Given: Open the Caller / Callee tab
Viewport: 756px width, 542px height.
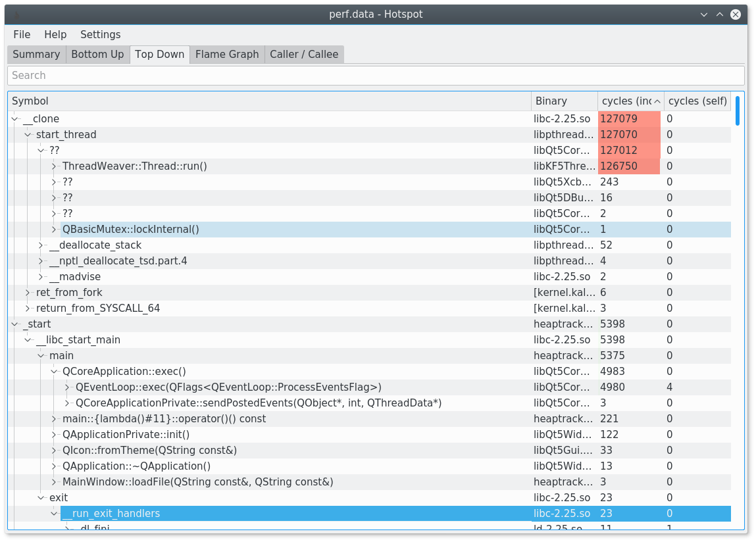Looking at the screenshot, I should coord(304,54).
